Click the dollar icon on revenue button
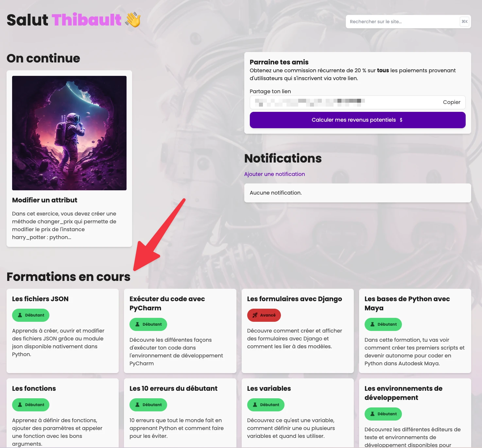Screen dimensions: 482x448 point(401,120)
